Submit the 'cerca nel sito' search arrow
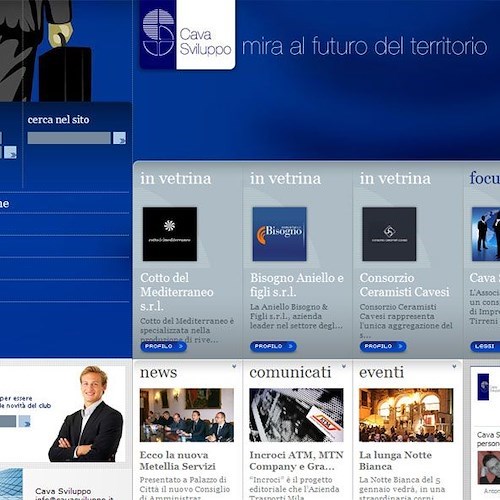Screen dimensions: 500x500 point(119,138)
